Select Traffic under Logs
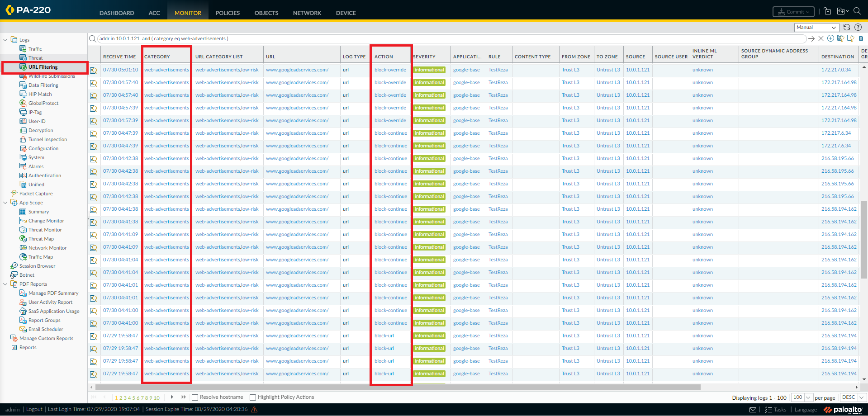The image size is (868, 416). click(35, 49)
